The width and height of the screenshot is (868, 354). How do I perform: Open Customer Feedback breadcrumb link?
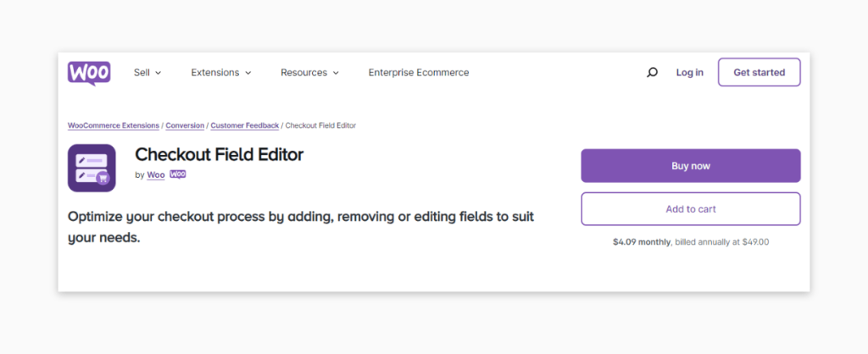pyautogui.click(x=245, y=125)
